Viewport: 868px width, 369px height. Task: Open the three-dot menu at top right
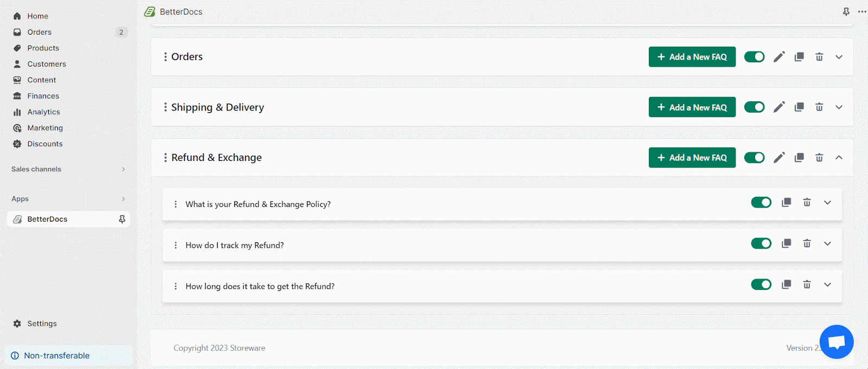pos(862,12)
